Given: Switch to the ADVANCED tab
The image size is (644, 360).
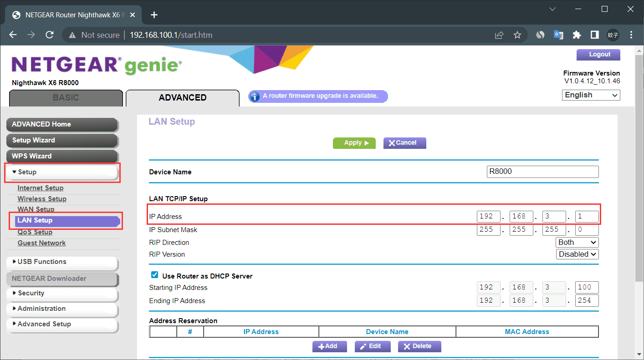Looking at the screenshot, I should pyautogui.click(x=183, y=98).
